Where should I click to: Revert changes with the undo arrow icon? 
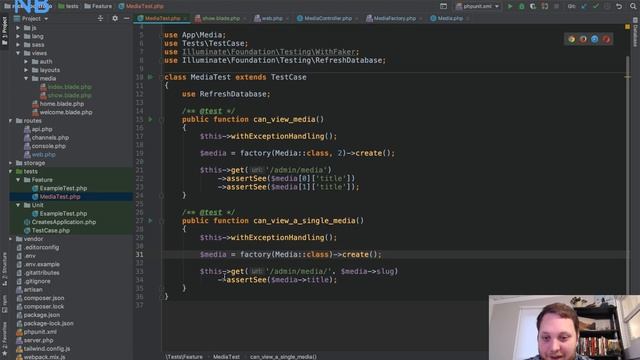619,6
